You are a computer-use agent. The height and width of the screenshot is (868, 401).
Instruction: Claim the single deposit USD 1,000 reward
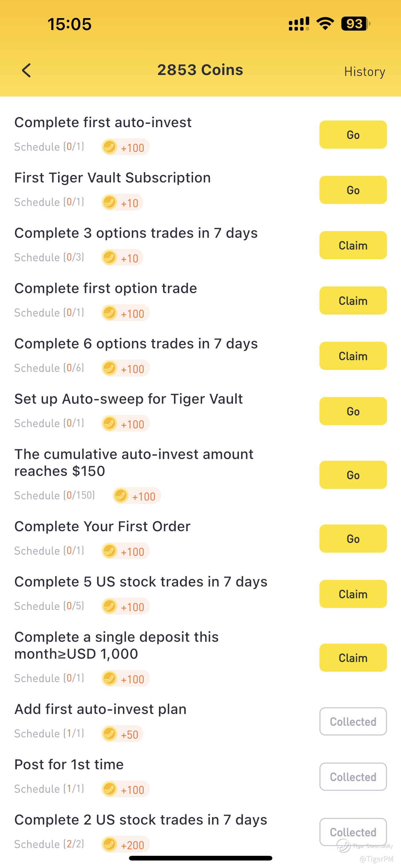point(353,658)
